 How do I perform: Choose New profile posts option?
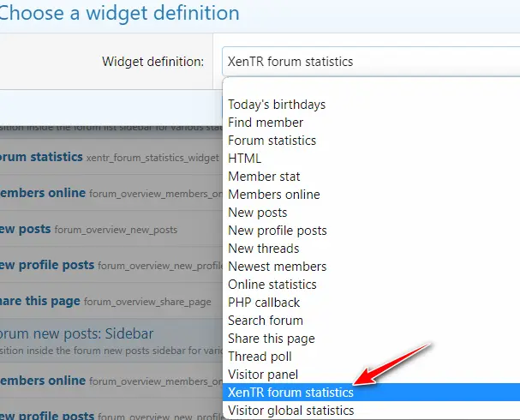[277, 231]
